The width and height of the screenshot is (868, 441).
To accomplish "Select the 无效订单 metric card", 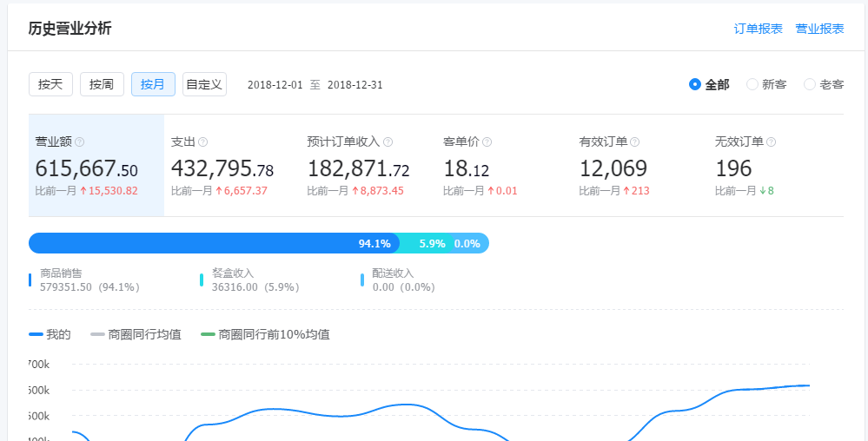I will tap(776, 166).
